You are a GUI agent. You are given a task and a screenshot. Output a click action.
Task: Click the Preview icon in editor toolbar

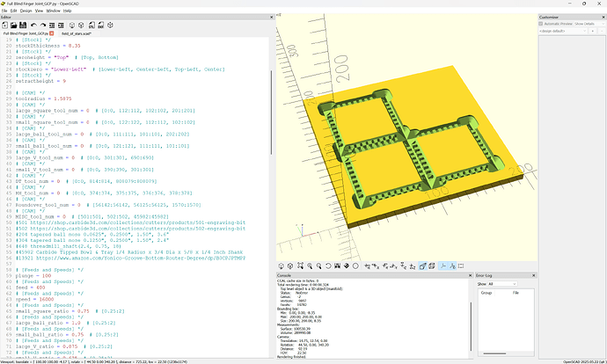point(72,25)
